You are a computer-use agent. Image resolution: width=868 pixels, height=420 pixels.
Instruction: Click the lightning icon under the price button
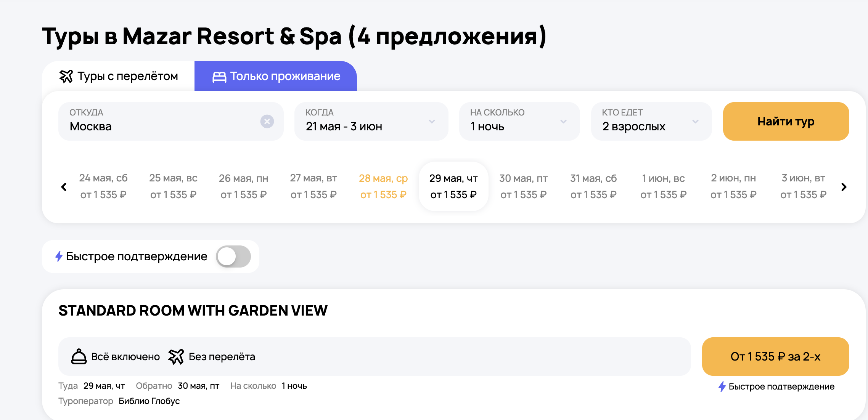(x=722, y=386)
